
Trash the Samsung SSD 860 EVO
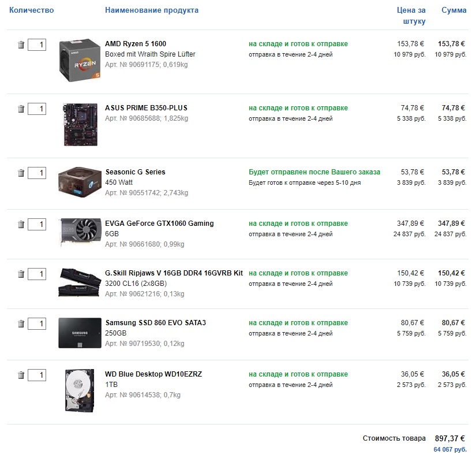click(x=21, y=324)
